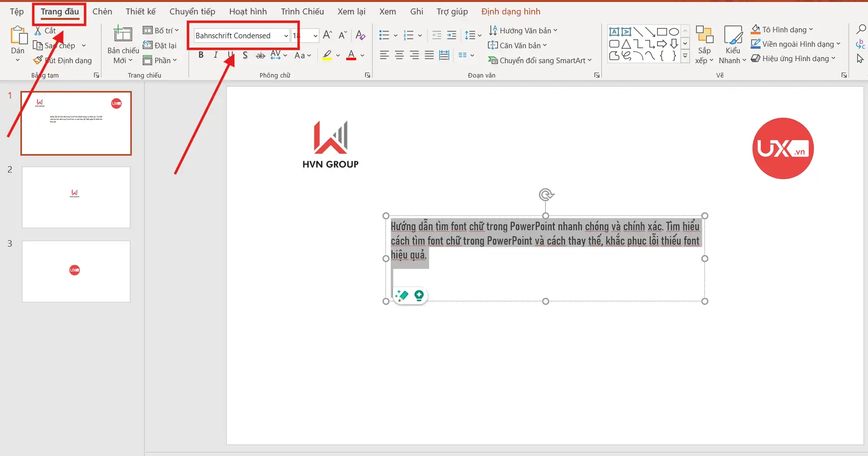868x456 pixels.
Task: Click the Tô Hình dạng paint bucket icon
Action: click(756, 29)
